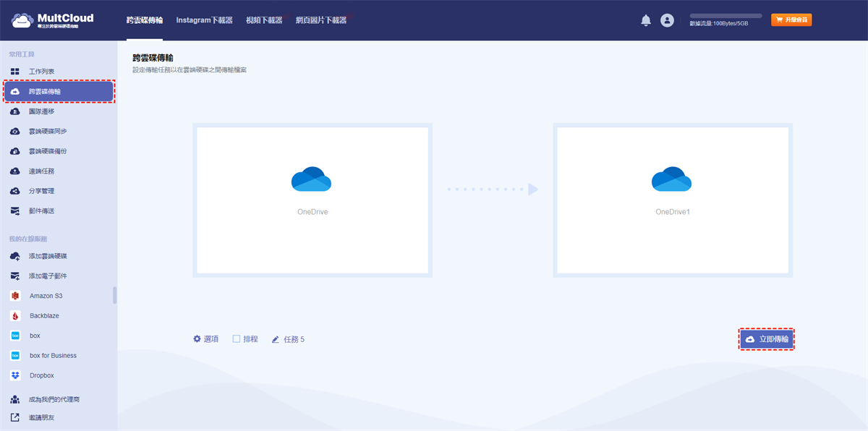This screenshot has width=868, height=431.
Task: Click the 任務 5 task name
Action: (294, 339)
